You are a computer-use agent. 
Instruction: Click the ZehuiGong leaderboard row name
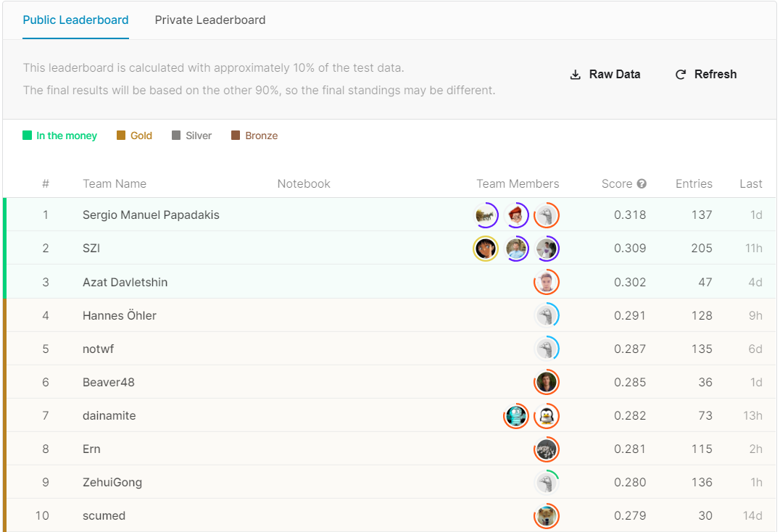[112, 483]
